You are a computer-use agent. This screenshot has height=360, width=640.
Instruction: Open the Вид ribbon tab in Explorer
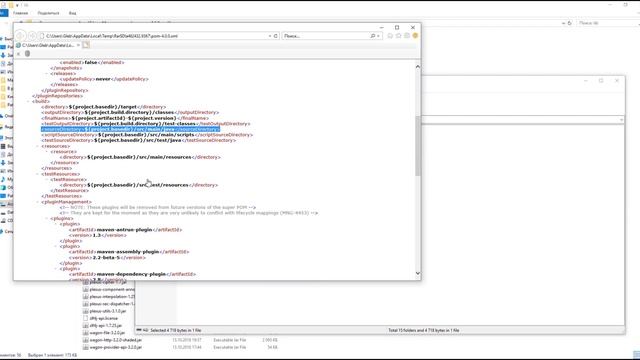72,13
